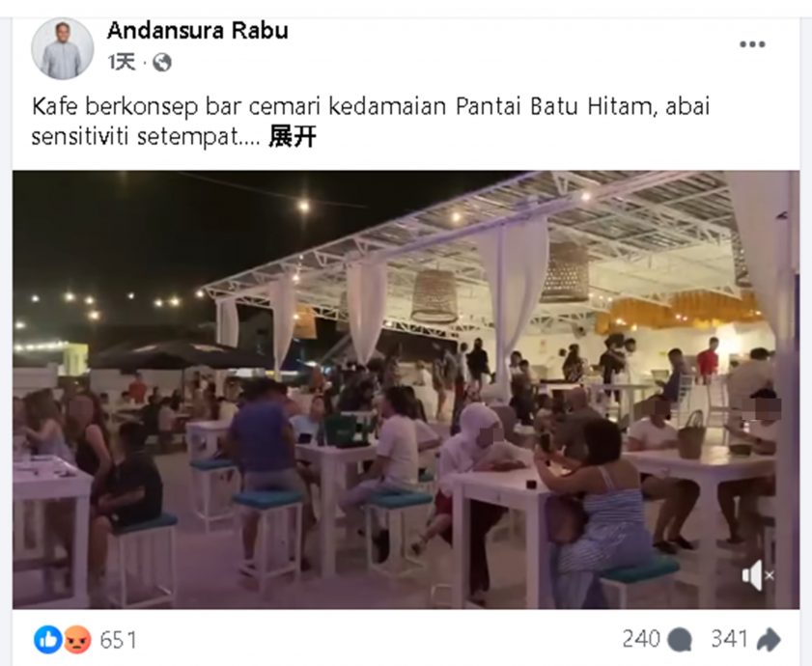812x666 pixels.
Task: Open Andansura Rabu's profile picture
Action: coord(62,48)
